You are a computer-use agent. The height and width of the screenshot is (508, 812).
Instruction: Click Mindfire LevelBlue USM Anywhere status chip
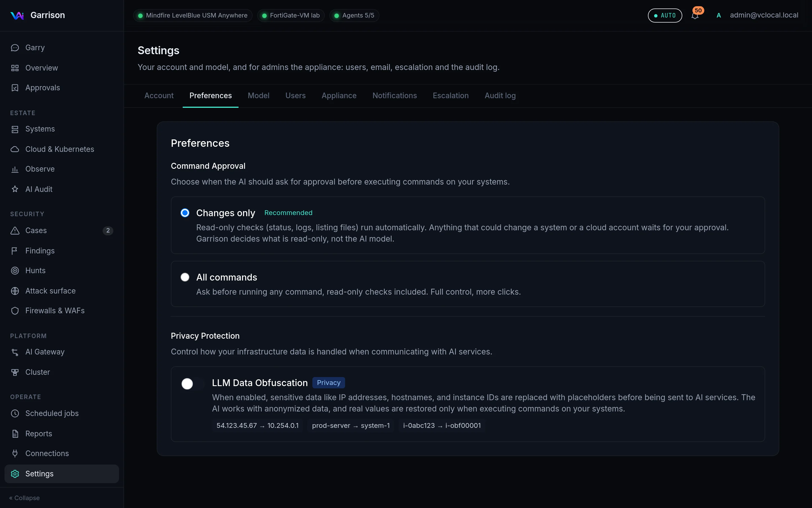[x=193, y=16]
